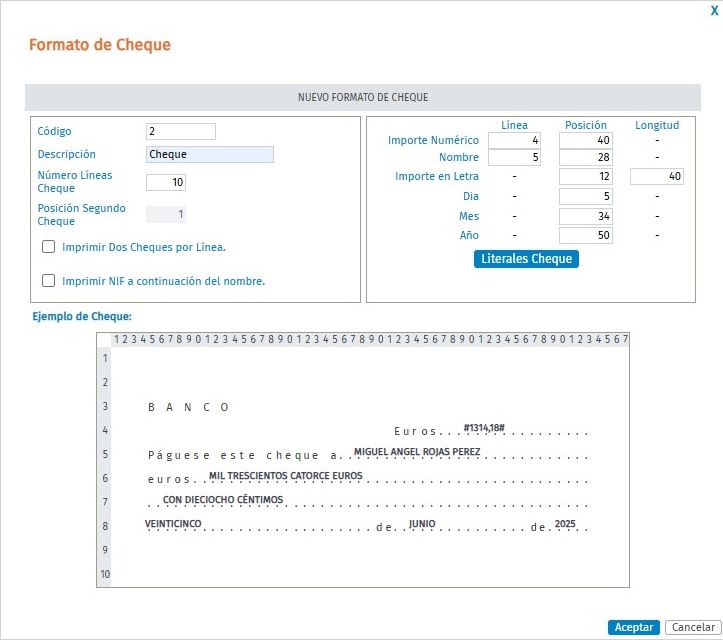
Task: Click the Longitud column header
Action: (657, 125)
